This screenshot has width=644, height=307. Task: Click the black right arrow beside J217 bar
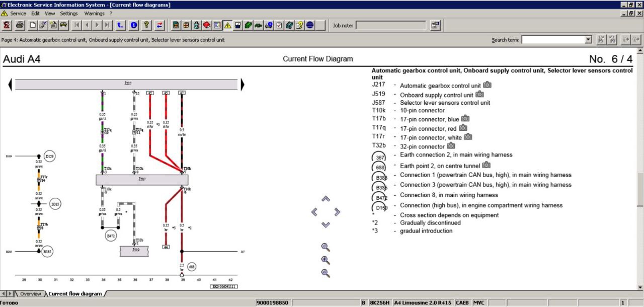243,85
